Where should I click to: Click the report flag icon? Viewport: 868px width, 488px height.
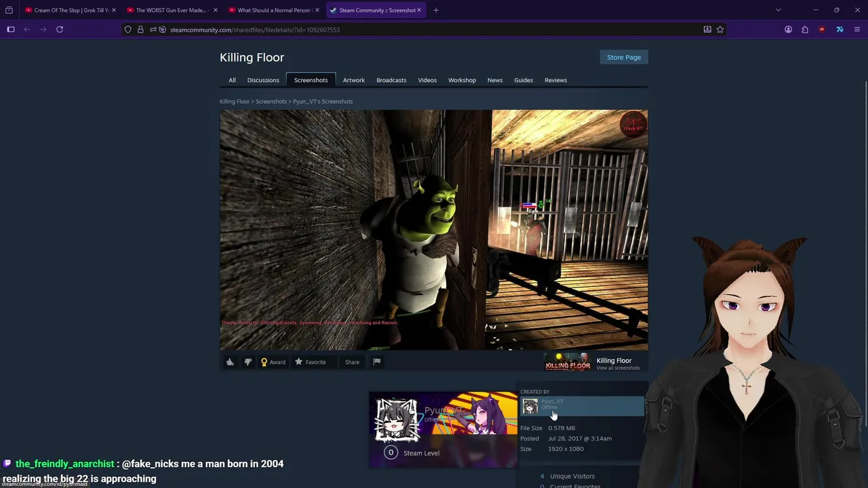point(376,362)
